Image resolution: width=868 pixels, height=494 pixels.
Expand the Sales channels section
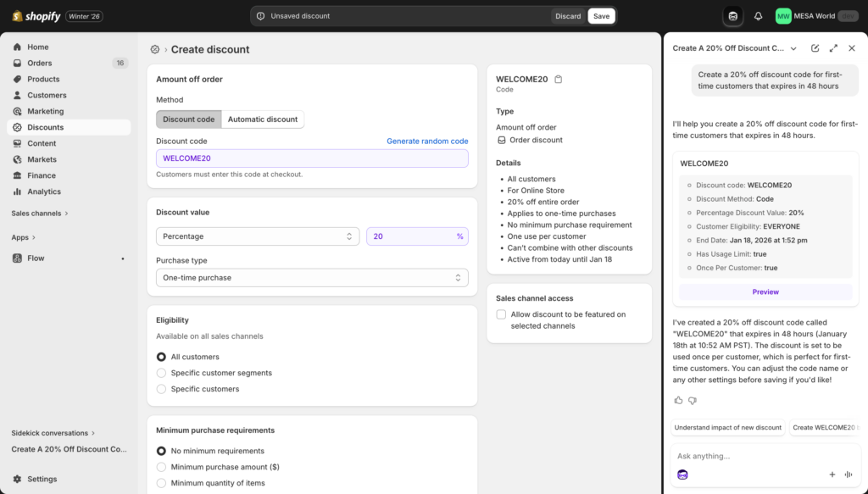pyautogui.click(x=37, y=214)
